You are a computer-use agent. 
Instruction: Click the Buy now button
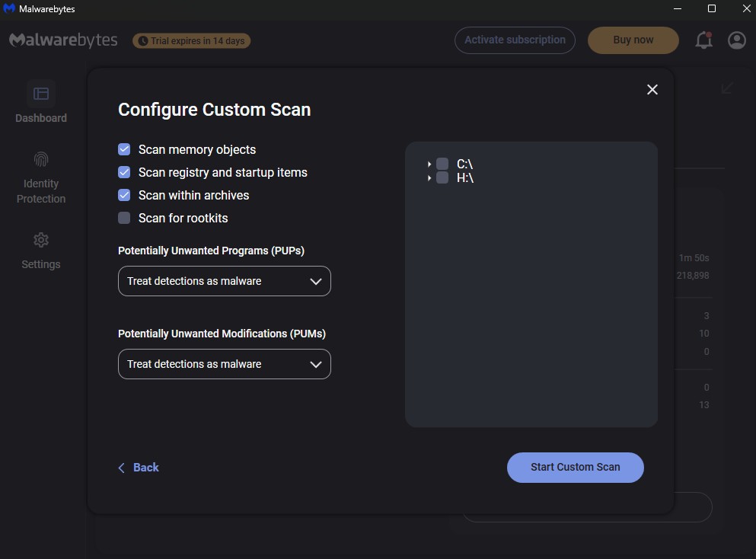[x=633, y=40]
